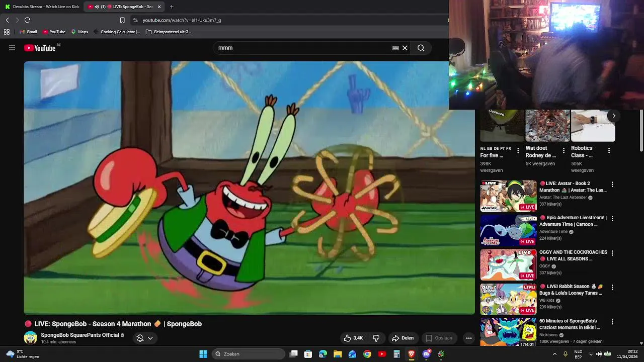Screen dimensions: 644x362
Task: Toggle notification bell for the channel
Action: pyautogui.click(x=145, y=338)
